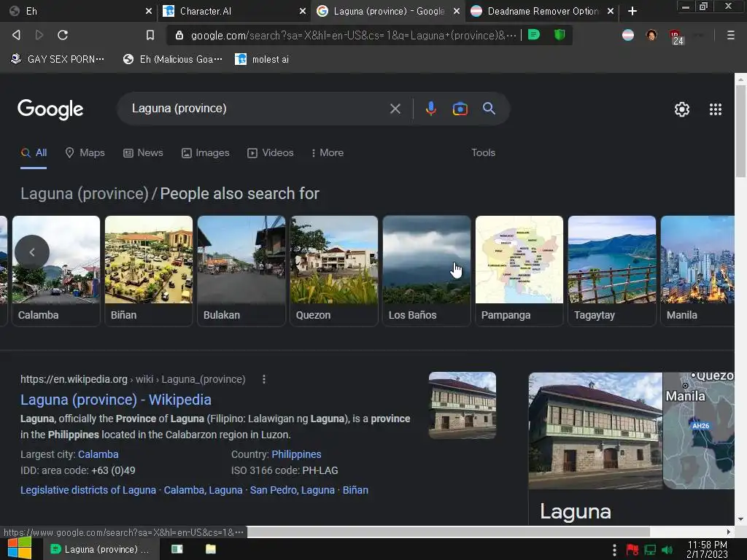The width and height of the screenshot is (747, 560).
Task: Select the News search tab
Action: (143, 153)
